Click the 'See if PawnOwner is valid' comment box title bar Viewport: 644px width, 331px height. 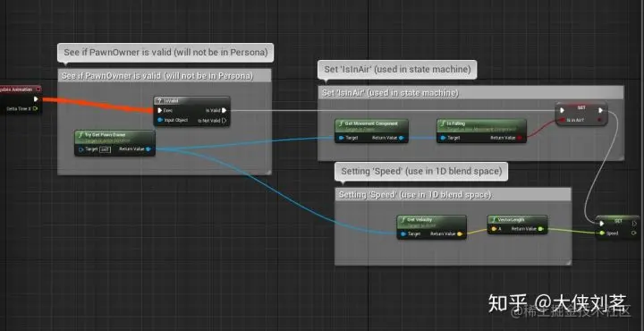click(165, 75)
